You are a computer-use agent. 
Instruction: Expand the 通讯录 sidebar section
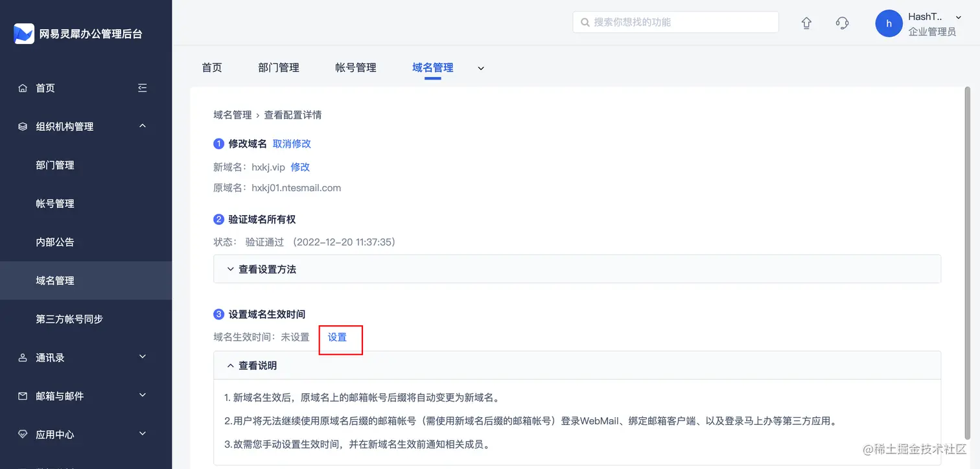pos(143,356)
